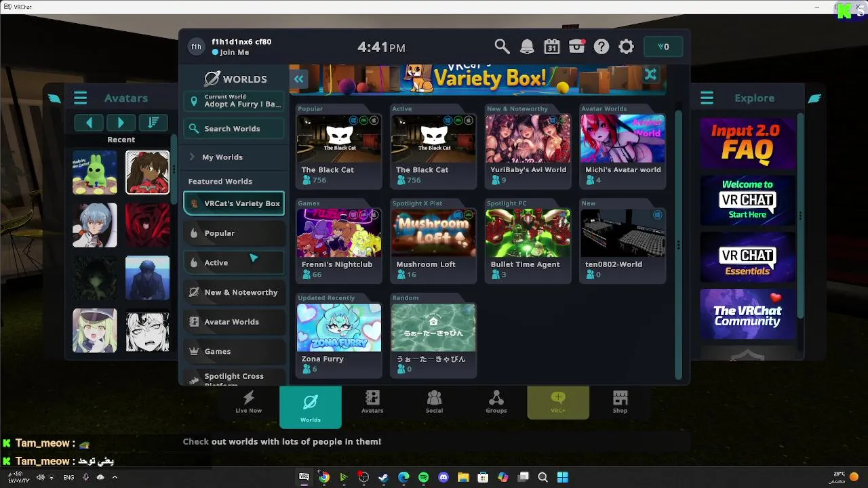Select the blue-haired girl avatar thumbnail

[x=95, y=225]
